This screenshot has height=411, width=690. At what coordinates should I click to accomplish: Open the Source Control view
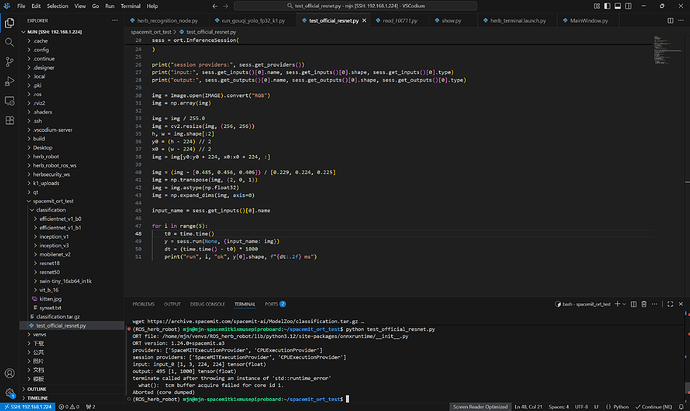(9, 62)
